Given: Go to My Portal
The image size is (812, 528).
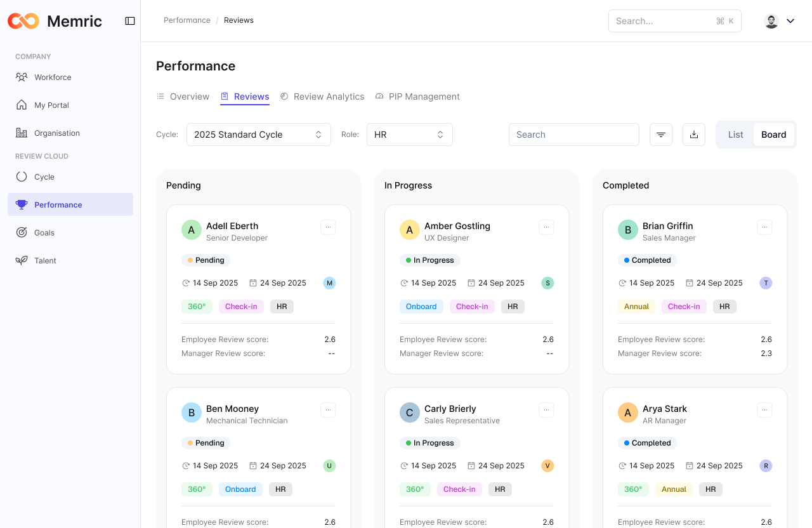Looking at the screenshot, I should [x=70, y=105].
